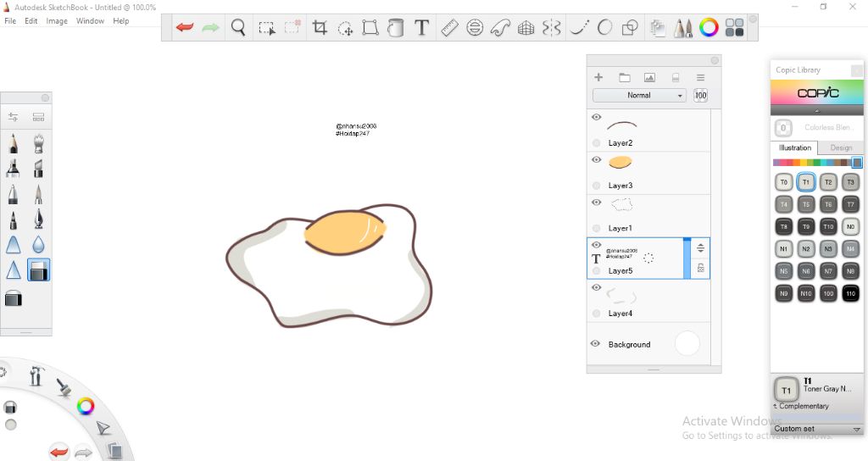868x461 pixels.
Task: Toggle Steady Stroke tool
Action: click(579, 27)
